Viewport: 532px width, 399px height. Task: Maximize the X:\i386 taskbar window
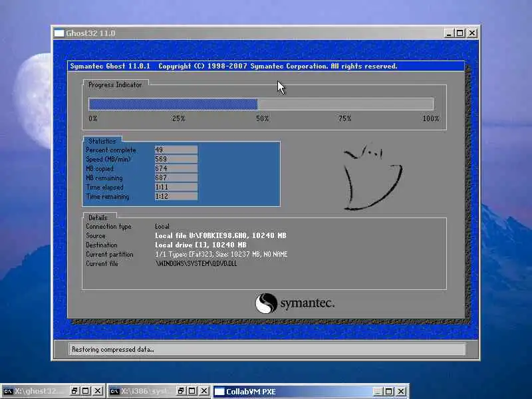pos(192,391)
